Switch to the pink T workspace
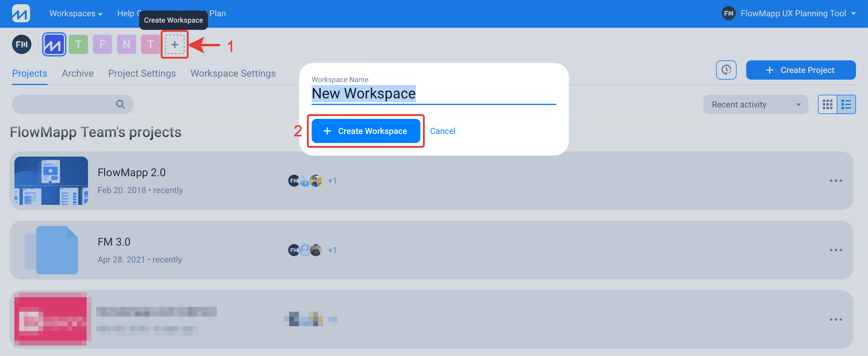This screenshot has height=356, width=868. coord(151,44)
